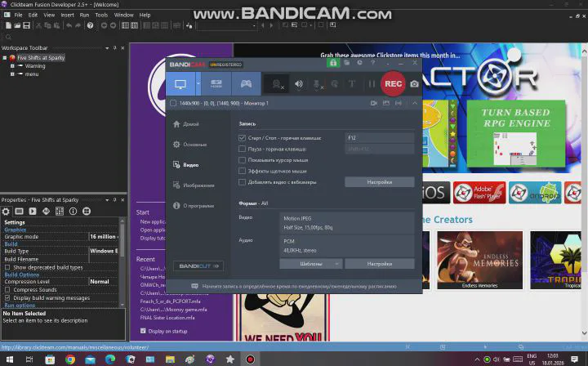
Task: Select Bandicam game recording mode
Action: click(x=246, y=84)
